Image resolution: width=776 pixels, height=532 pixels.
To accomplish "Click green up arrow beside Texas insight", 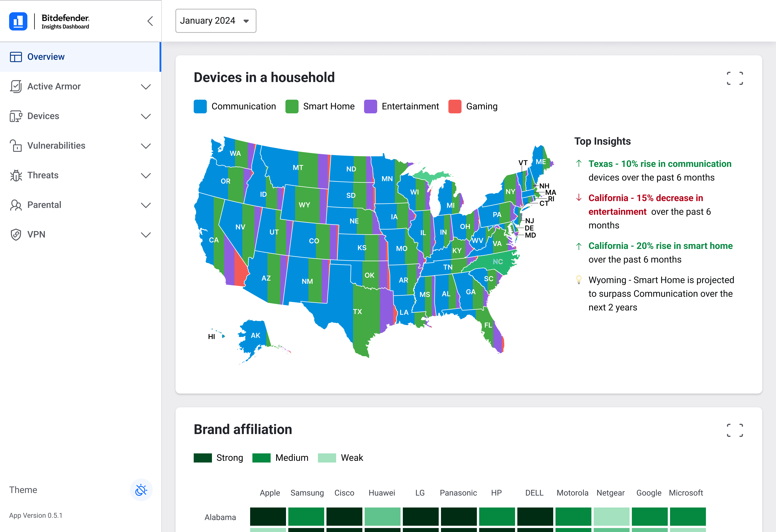I will [x=579, y=163].
